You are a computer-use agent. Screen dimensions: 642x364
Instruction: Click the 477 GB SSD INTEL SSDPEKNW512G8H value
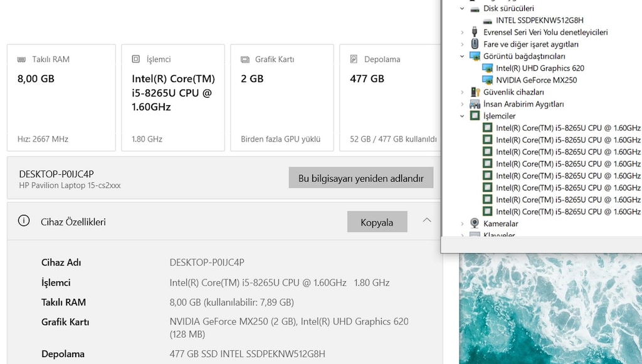coord(247,353)
